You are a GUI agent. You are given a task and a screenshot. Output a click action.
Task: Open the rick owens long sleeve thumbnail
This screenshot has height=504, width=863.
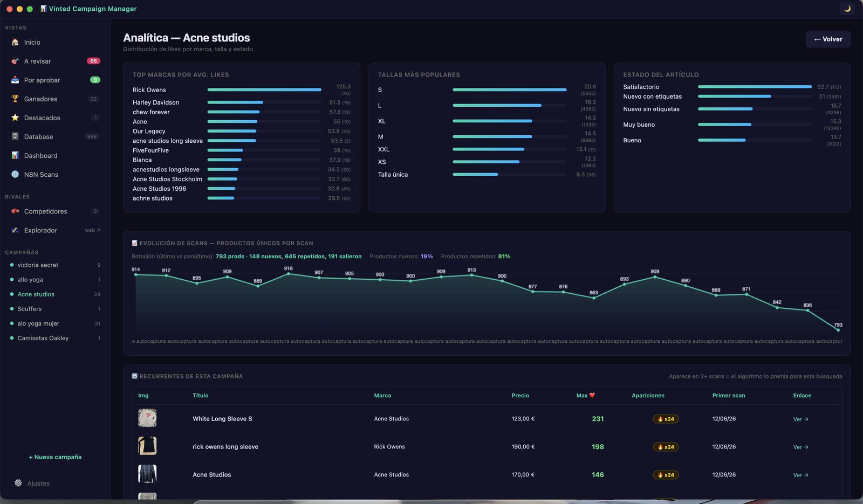(147, 446)
